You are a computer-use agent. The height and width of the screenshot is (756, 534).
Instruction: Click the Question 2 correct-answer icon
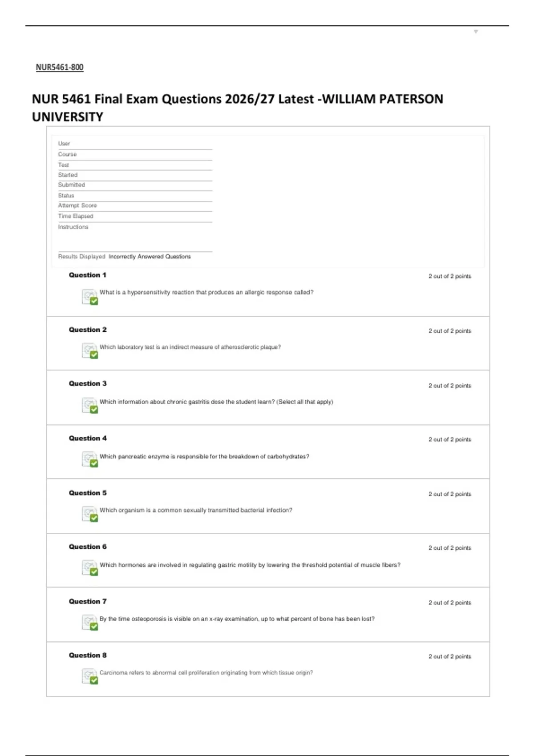click(x=89, y=351)
